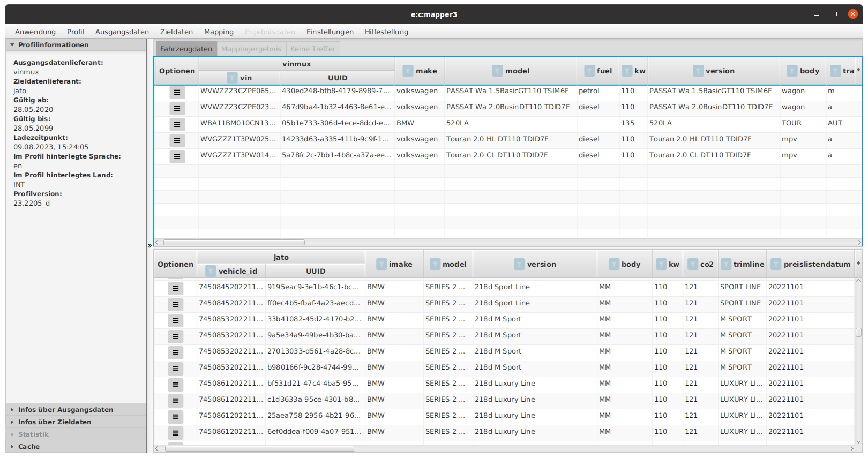Collapse the left sidebar with divider arrow
This screenshot has width=868, height=458.
(149, 246)
